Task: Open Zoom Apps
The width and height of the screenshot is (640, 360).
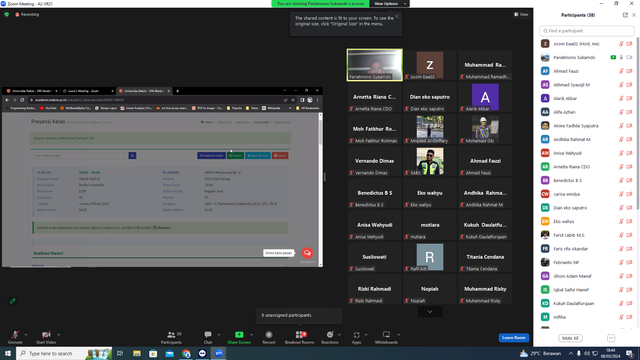Action: [356, 337]
